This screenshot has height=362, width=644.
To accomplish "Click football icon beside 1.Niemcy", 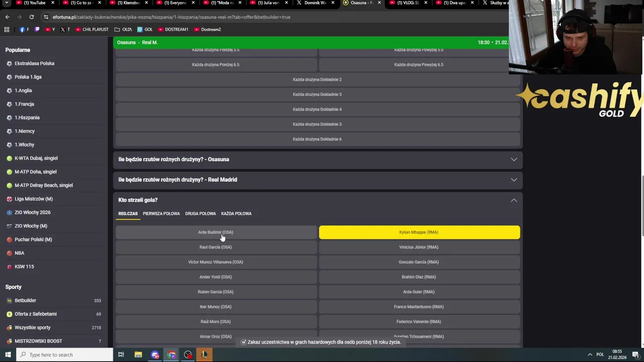I will coord(9,131).
